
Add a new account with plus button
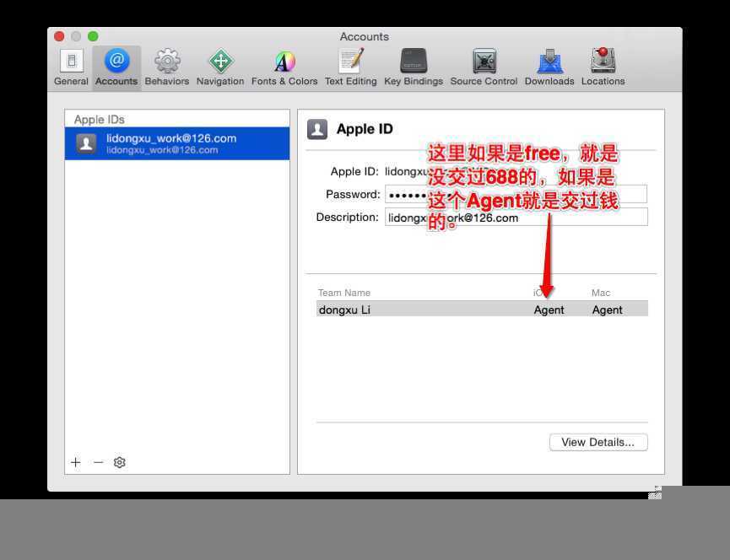click(75, 462)
